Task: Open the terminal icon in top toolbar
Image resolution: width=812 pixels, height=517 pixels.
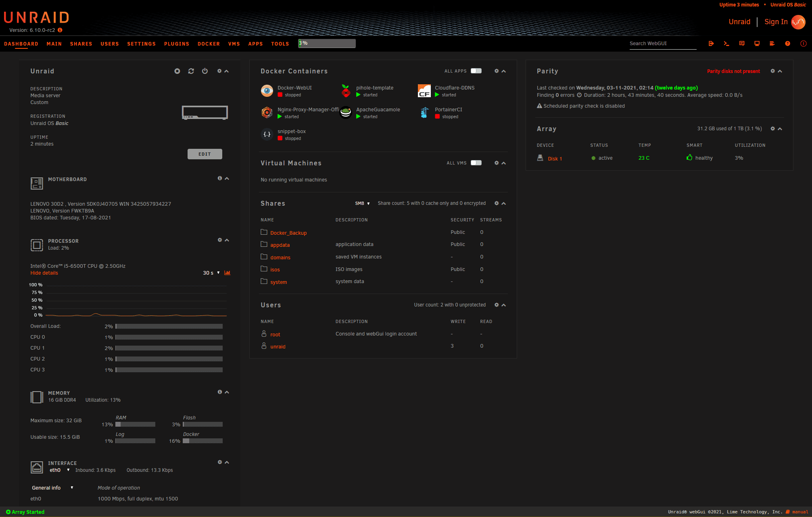Action: (x=726, y=44)
